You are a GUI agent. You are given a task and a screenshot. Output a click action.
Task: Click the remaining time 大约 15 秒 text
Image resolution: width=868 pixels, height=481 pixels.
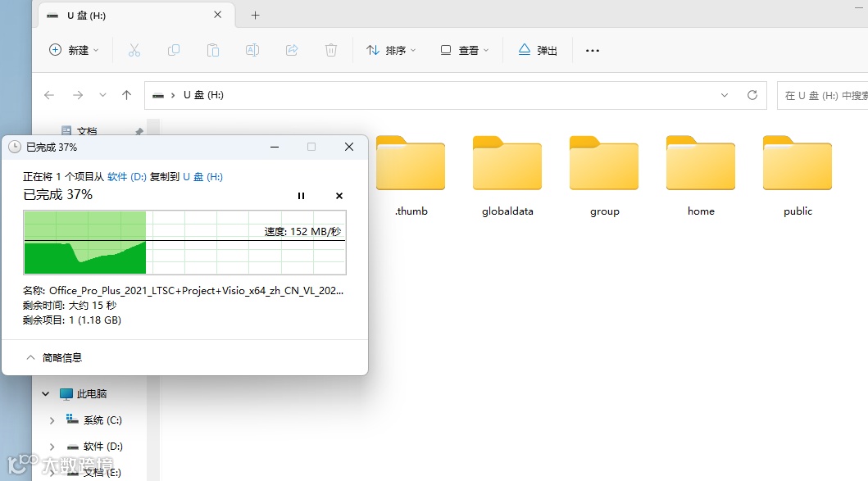93,306
